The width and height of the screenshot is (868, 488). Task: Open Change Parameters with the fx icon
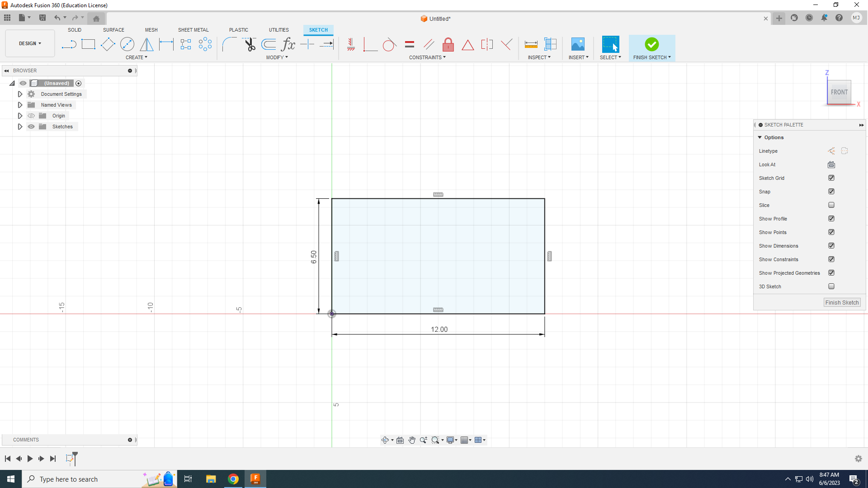coord(288,44)
